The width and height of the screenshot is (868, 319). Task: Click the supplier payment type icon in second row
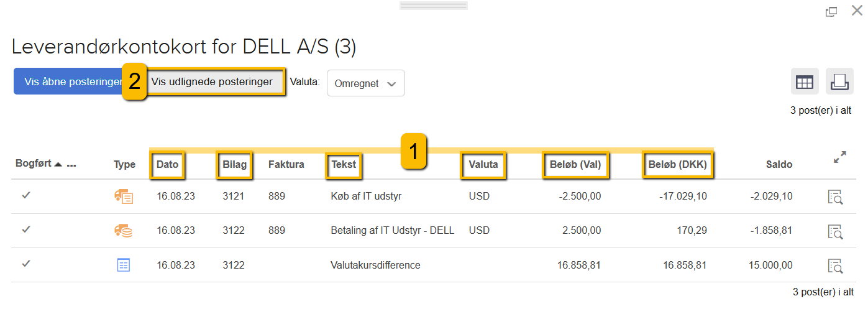click(124, 231)
